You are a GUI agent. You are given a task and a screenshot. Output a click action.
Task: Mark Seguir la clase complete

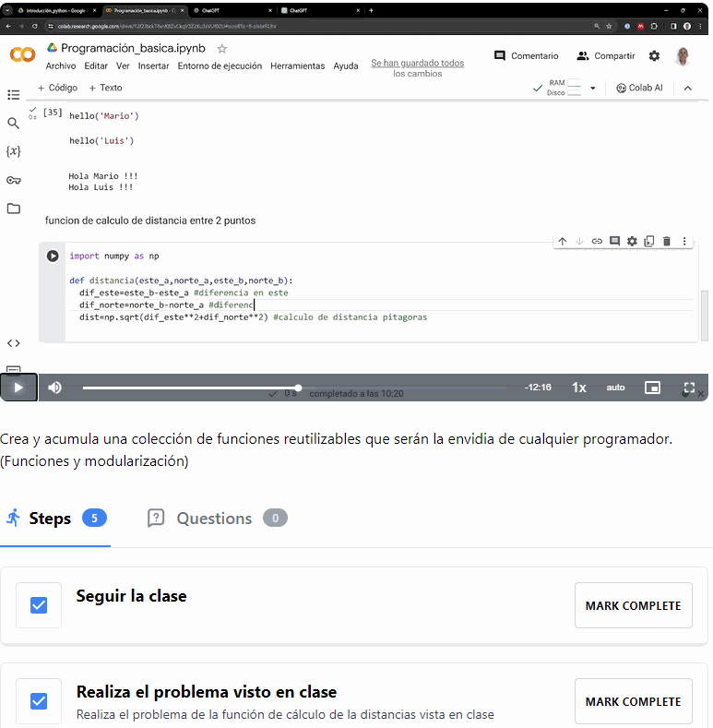tap(633, 605)
